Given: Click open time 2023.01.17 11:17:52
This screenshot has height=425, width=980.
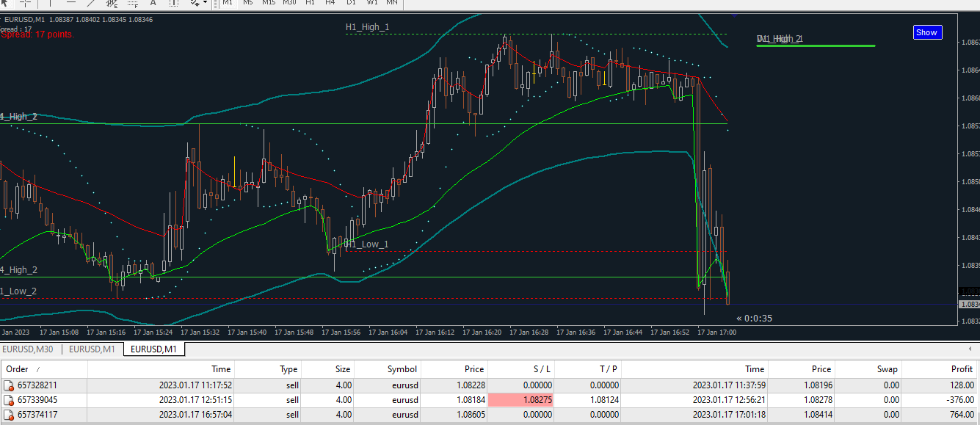Looking at the screenshot, I should pyautogui.click(x=195, y=385).
